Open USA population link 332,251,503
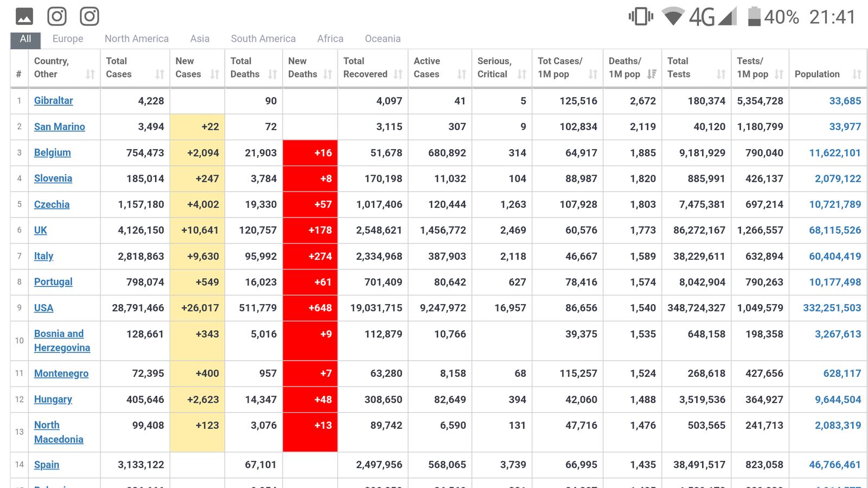The width and height of the screenshot is (868, 488). (x=832, y=308)
